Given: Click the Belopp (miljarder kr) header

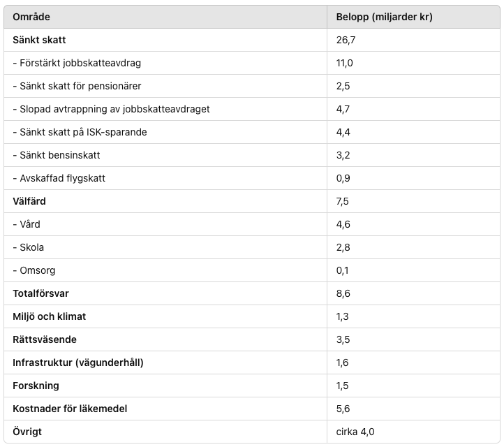Looking at the screenshot, I should tap(385, 17).
